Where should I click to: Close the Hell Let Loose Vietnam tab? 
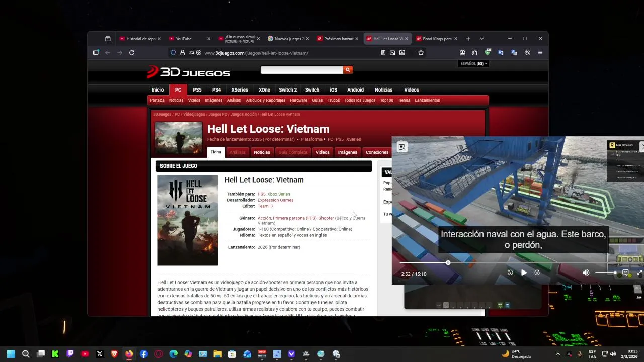click(x=407, y=39)
